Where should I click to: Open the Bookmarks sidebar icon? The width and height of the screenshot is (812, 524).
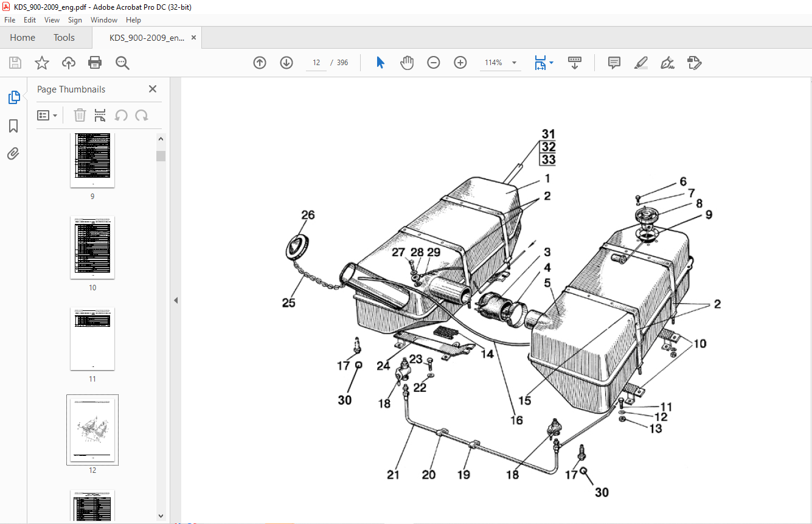13,126
